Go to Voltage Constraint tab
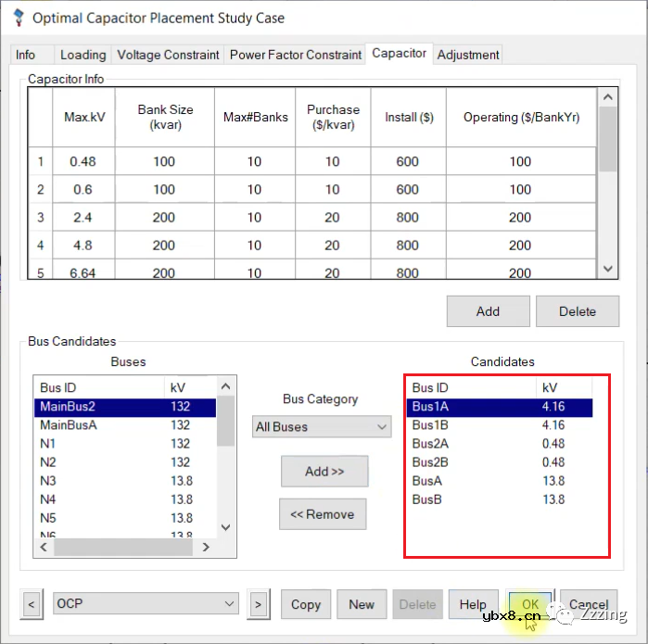Viewport: 648px width, 644px height. pyautogui.click(x=168, y=55)
